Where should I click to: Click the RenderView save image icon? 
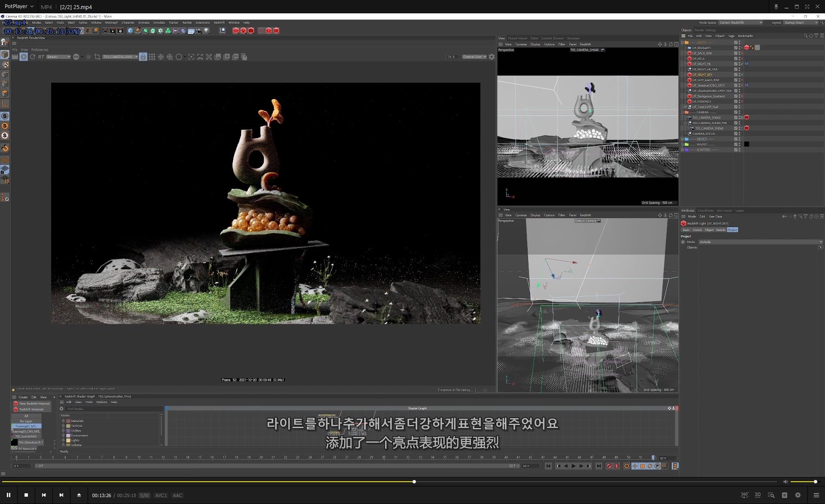click(x=218, y=57)
